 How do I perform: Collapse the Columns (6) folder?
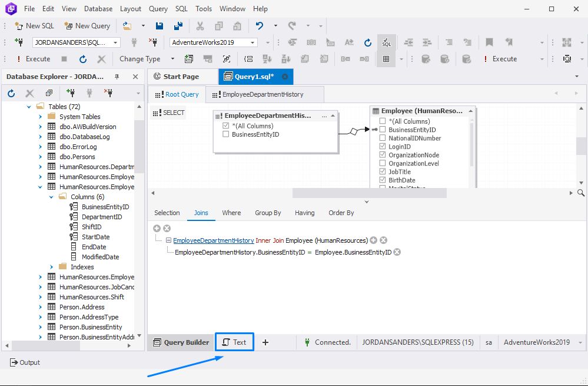(x=51, y=197)
